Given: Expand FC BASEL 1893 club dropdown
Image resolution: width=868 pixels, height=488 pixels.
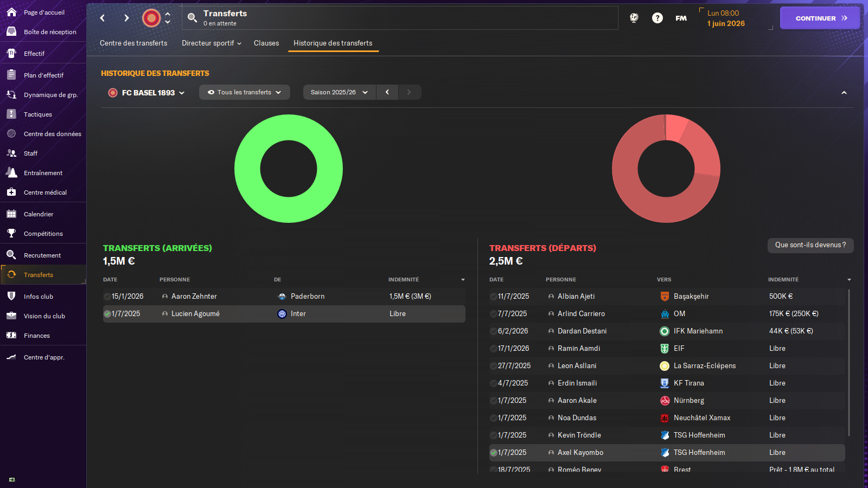Looking at the screenshot, I should (146, 93).
